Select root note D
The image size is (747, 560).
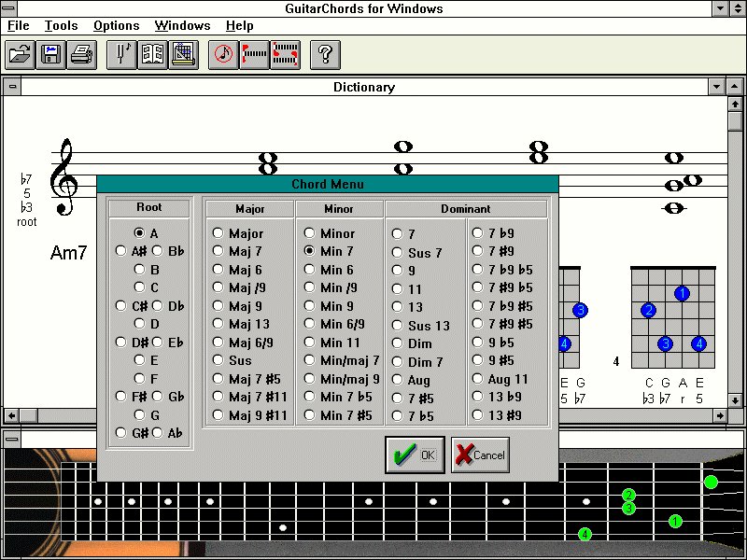[x=147, y=324]
